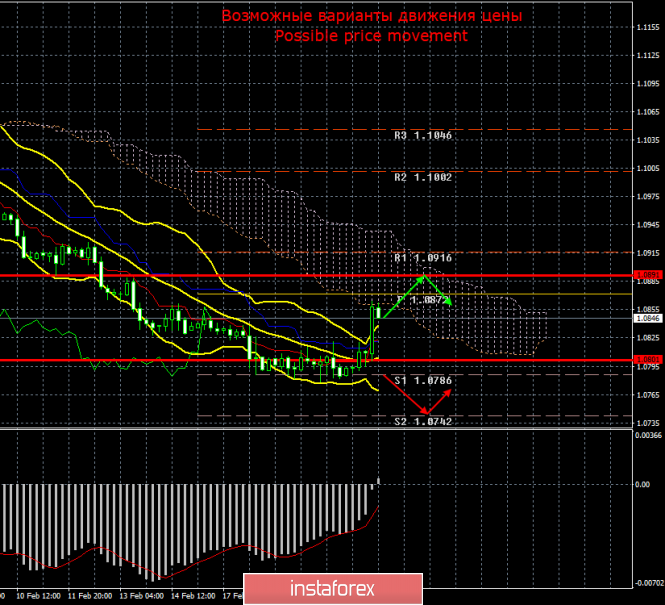Click the 0.00 indicator zero level label
This screenshot has width=665, height=605.
pyautogui.click(x=643, y=484)
